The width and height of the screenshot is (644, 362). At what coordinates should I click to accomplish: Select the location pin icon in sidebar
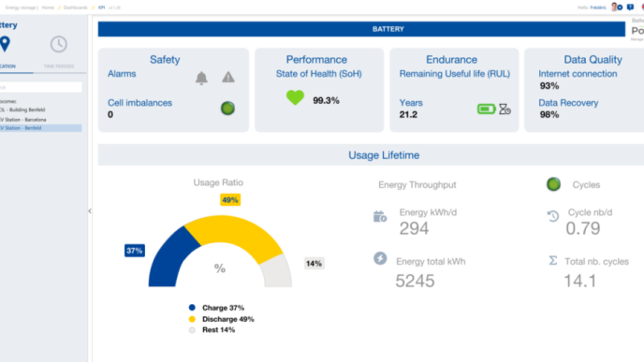tap(5, 44)
